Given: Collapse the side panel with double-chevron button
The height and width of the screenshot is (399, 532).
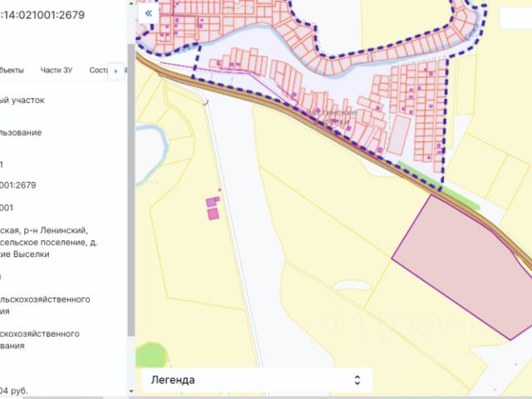Looking at the screenshot, I should [148, 13].
